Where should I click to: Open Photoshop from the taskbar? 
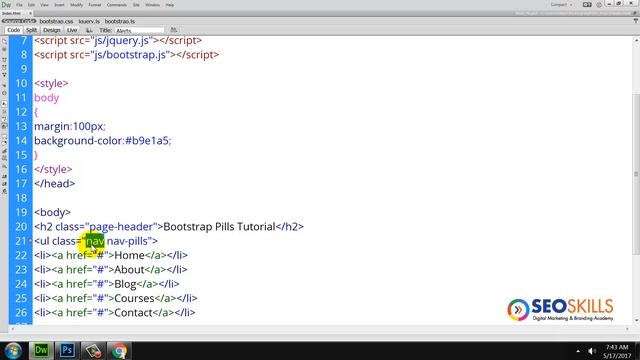pos(67,351)
